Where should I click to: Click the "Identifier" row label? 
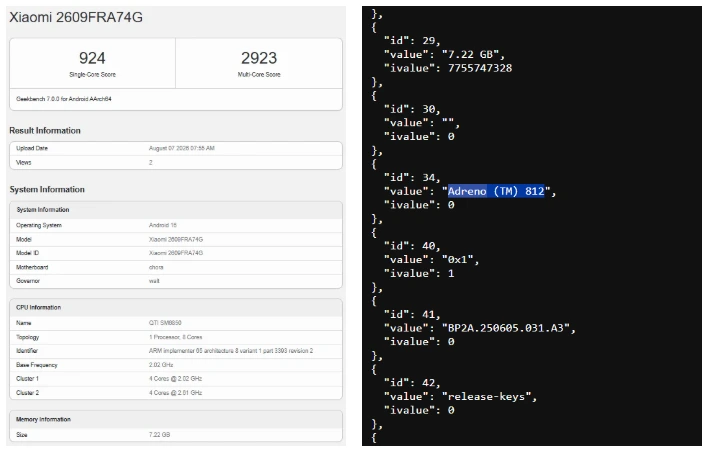(x=27, y=351)
